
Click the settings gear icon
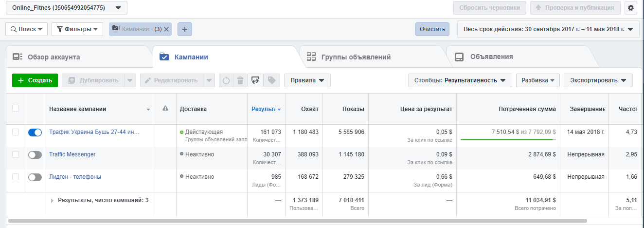coord(631,8)
